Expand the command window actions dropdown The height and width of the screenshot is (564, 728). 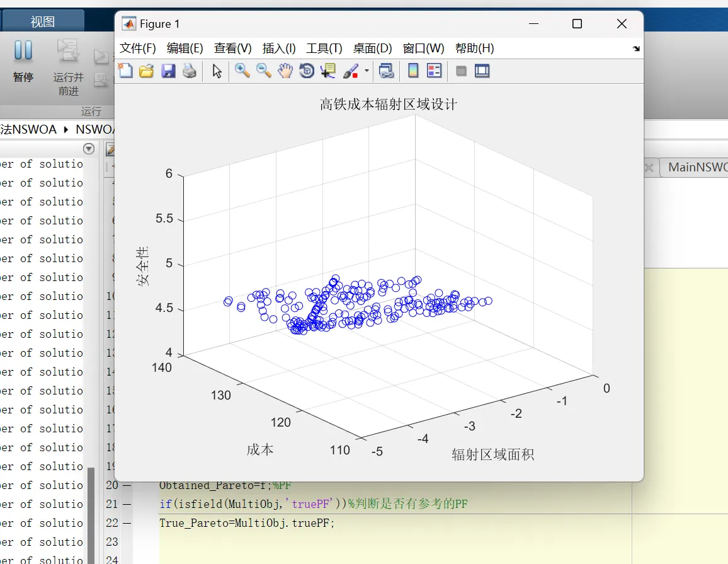coord(89,149)
